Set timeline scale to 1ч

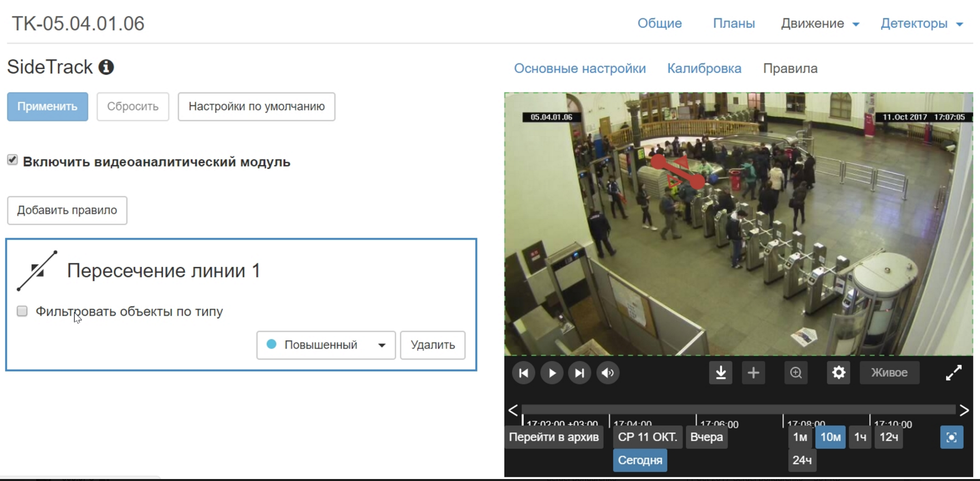pos(860,437)
